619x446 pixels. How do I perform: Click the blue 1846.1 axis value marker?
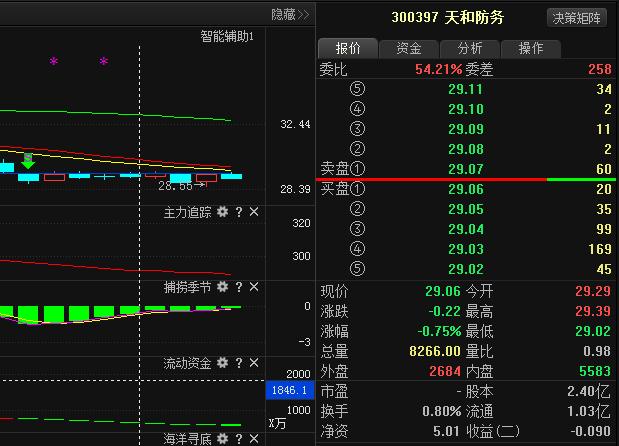(x=290, y=390)
